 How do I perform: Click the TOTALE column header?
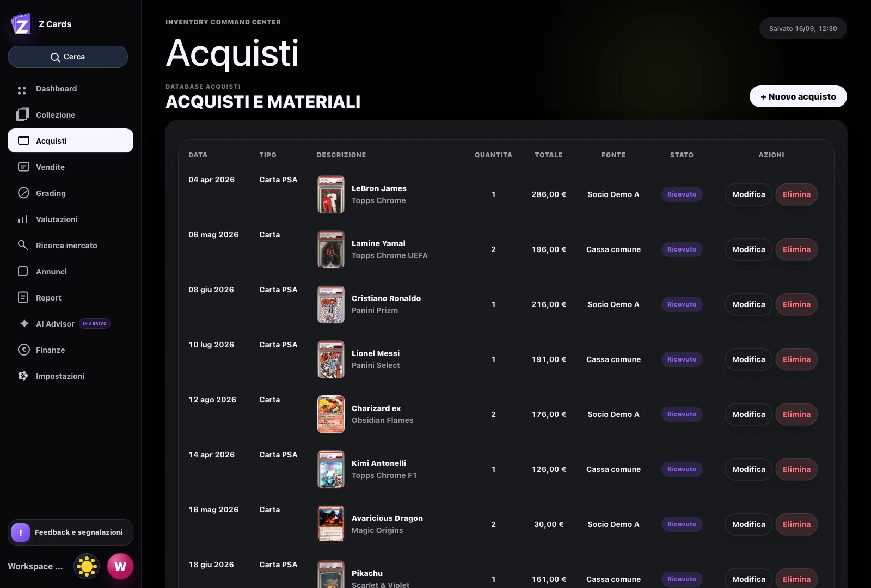click(549, 155)
